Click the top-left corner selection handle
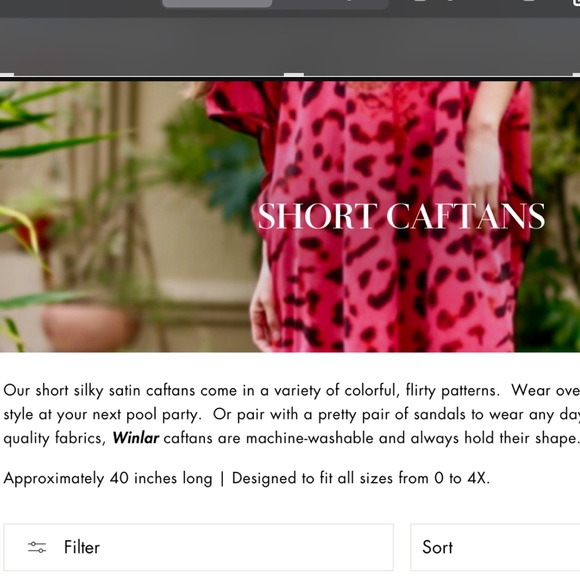This screenshot has width=580, height=580. 7,75
